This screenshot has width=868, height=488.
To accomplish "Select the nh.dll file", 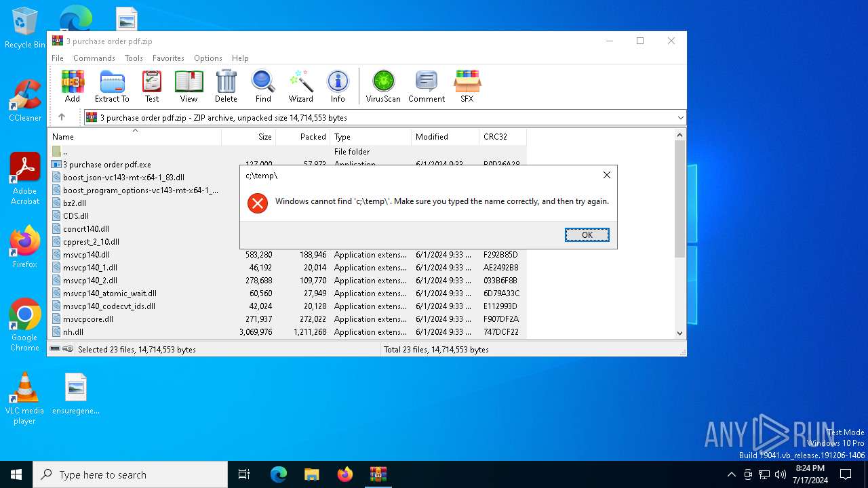I will coord(287,332).
